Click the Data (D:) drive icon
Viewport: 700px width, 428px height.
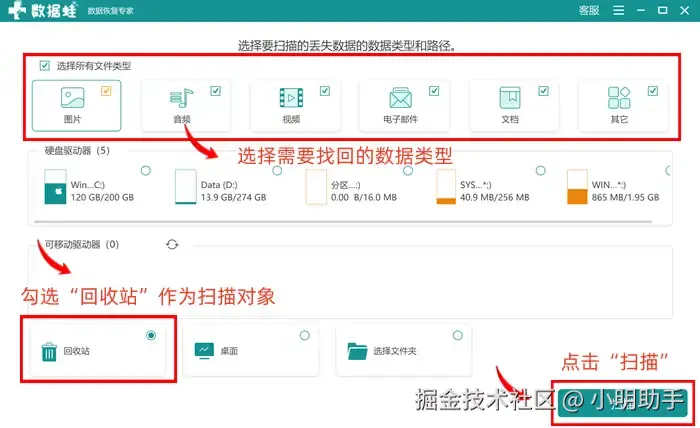point(186,187)
